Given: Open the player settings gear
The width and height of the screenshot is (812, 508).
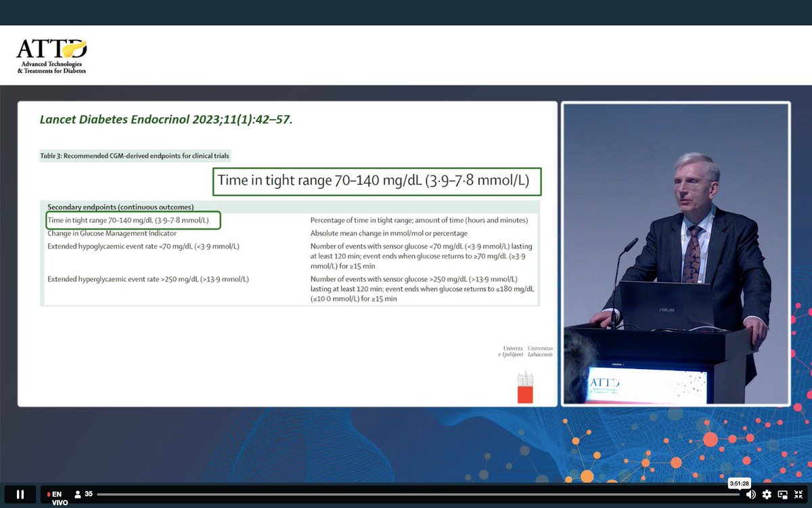Looking at the screenshot, I should [767, 494].
